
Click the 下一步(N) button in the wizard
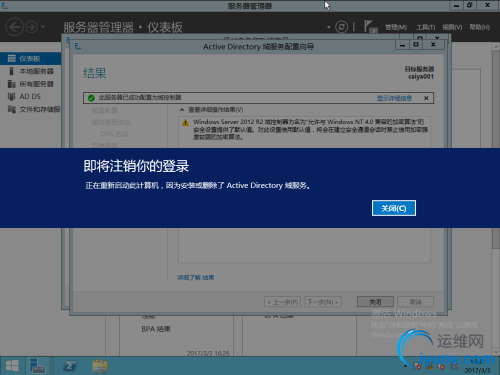[x=323, y=302]
